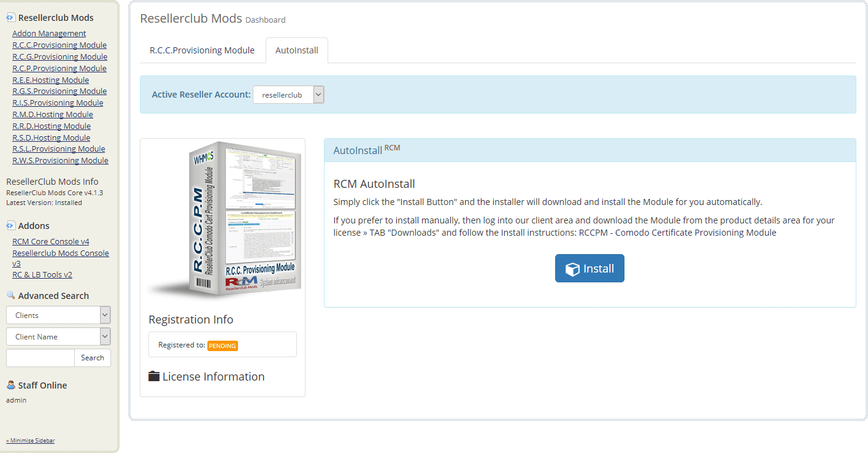Viewport: 868px width, 453px height.
Task: Click the Advanced Search magnifier icon
Action: 10,295
